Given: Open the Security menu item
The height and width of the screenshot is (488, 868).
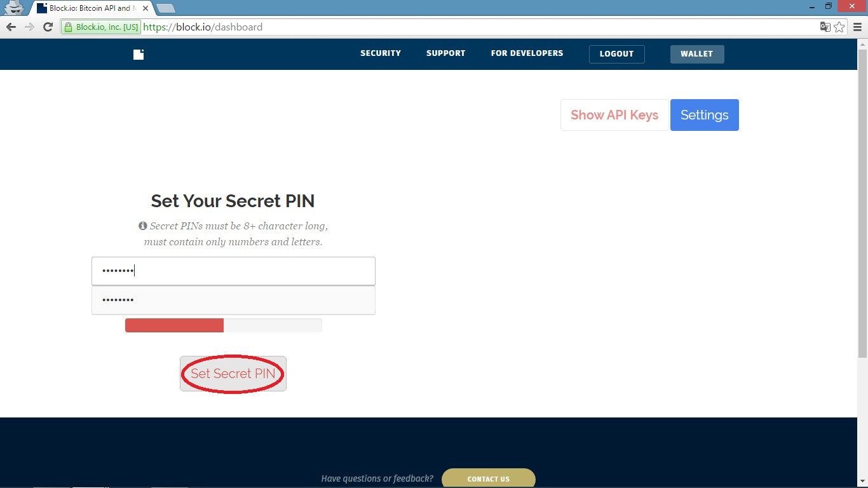Looking at the screenshot, I should (x=381, y=53).
